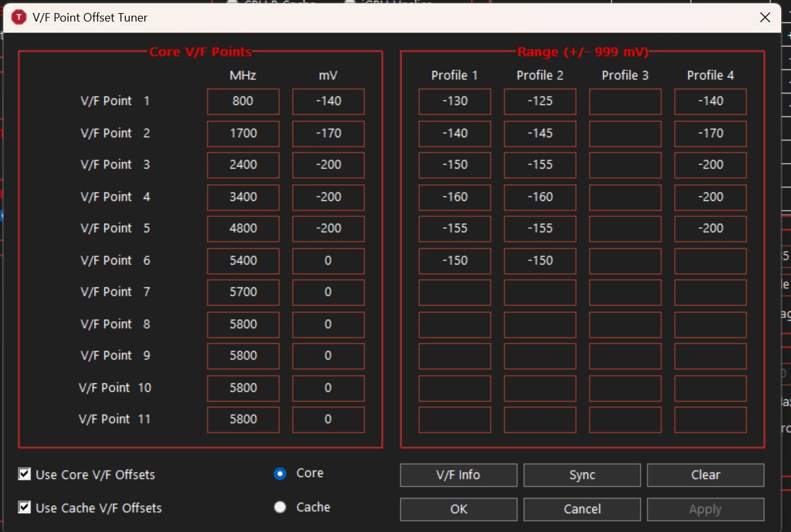Viewport: 791px width, 532px height.
Task: Click the V/F Point 4 MHz field showing 3400
Action: click(x=243, y=196)
